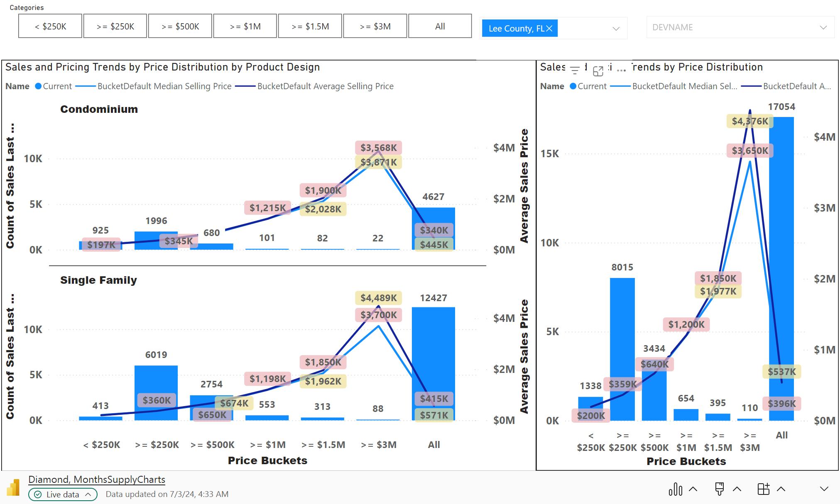
Task: Open focus mode on the Price Distribution chart
Action: pyautogui.click(x=598, y=71)
